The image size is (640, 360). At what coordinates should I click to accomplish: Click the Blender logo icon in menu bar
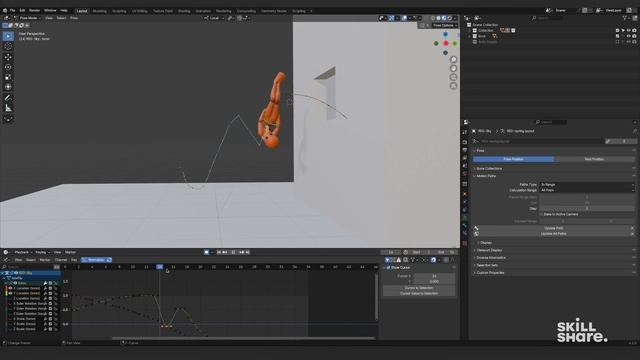point(5,11)
